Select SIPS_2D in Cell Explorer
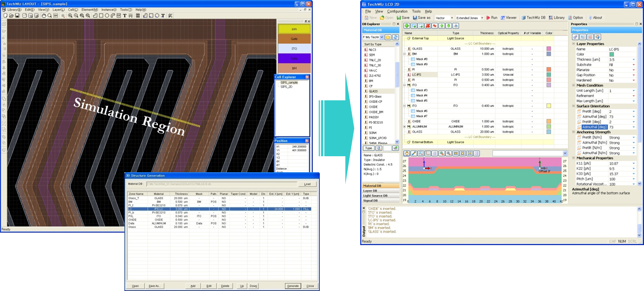 click(x=286, y=87)
